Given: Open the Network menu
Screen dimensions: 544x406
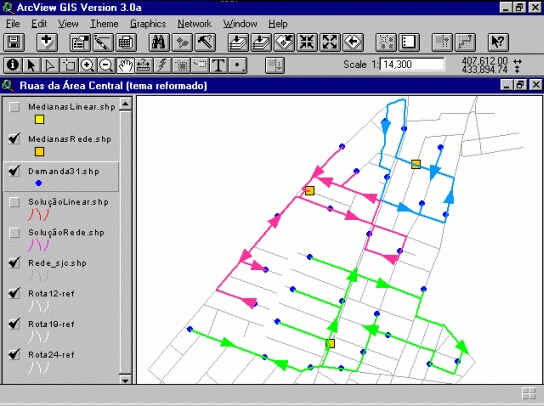Looking at the screenshot, I should (x=194, y=24).
